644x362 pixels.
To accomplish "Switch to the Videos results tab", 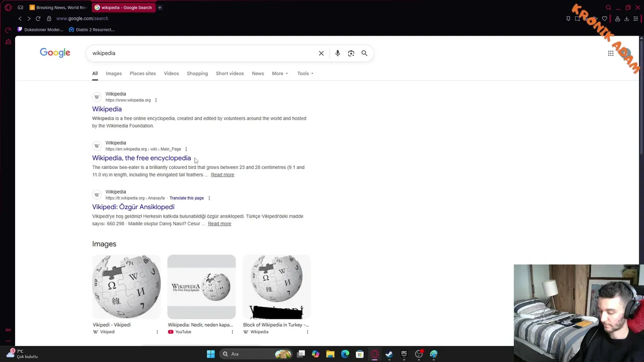I will tap(171, 73).
